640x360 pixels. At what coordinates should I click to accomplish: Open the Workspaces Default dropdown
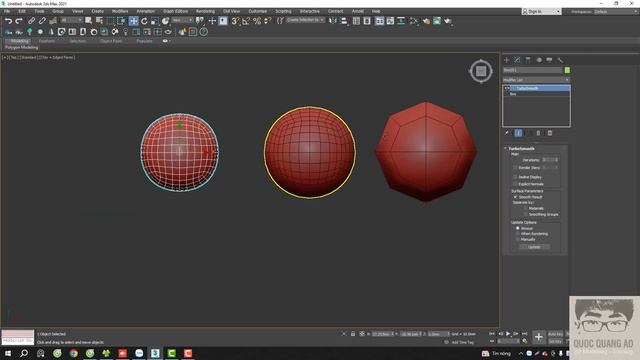tap(616, 12)
